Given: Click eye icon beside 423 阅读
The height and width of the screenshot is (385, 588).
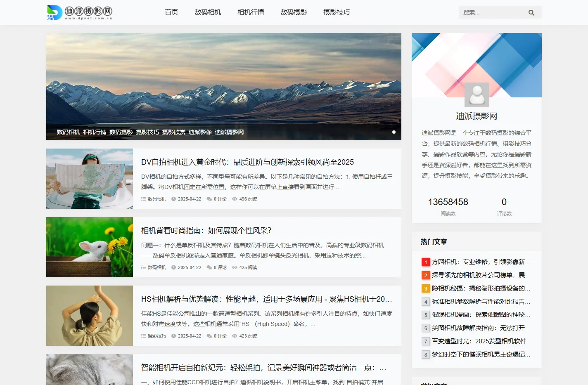Looking at the screenshot, I should click(x=235, y=336).
